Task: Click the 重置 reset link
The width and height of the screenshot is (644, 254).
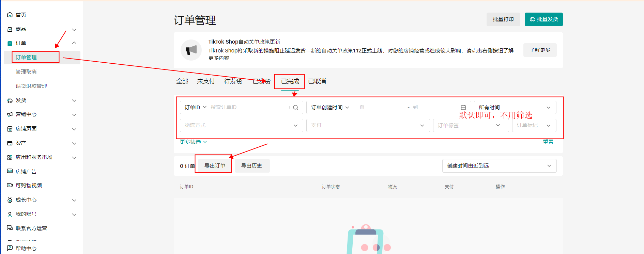Action: (x=548, y=142)
